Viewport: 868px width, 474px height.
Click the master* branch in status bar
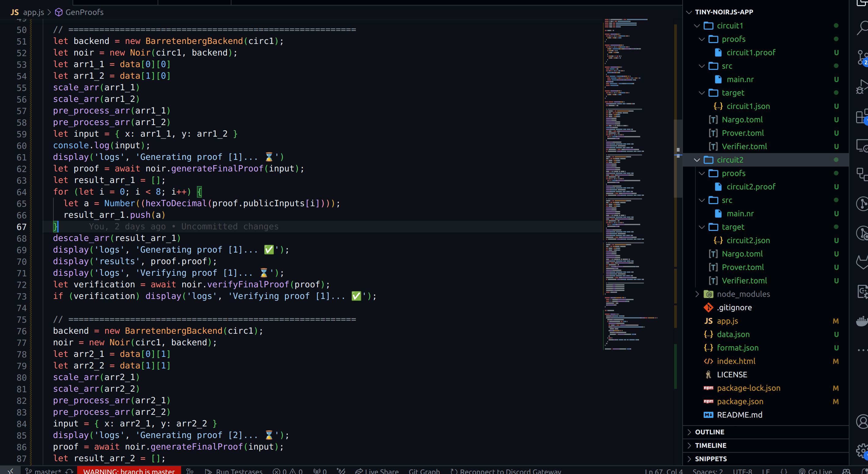44,471
